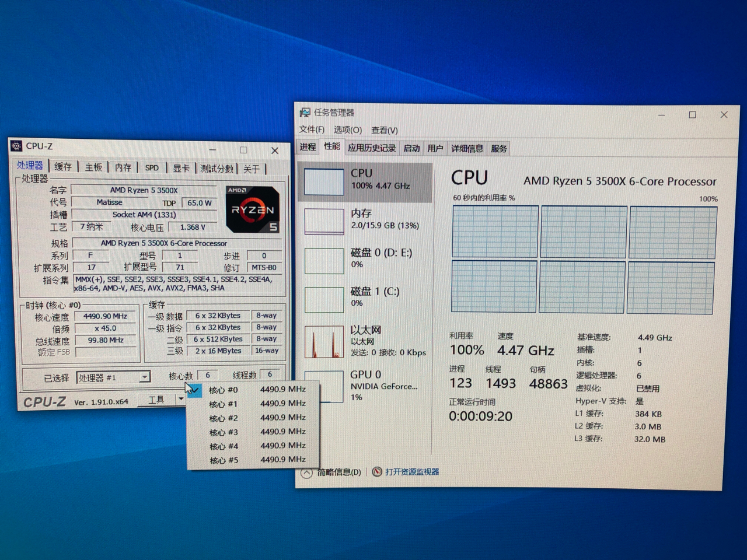This screenshot has height=560, width=747.
Task: Select 核心 #5 in the core list
Action: coord(253,460)
